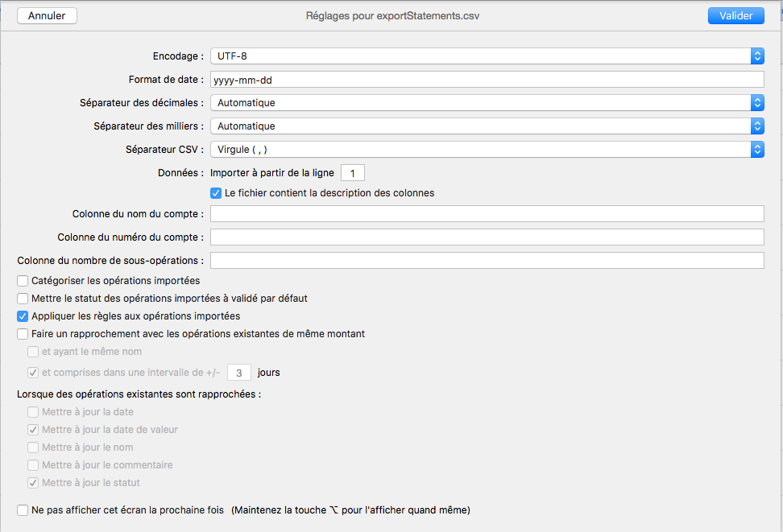The height and width of the screenshot is (532, 783).
Task: Check 'Mettre le statut des opérations importées à validé'
Action: 23,299
